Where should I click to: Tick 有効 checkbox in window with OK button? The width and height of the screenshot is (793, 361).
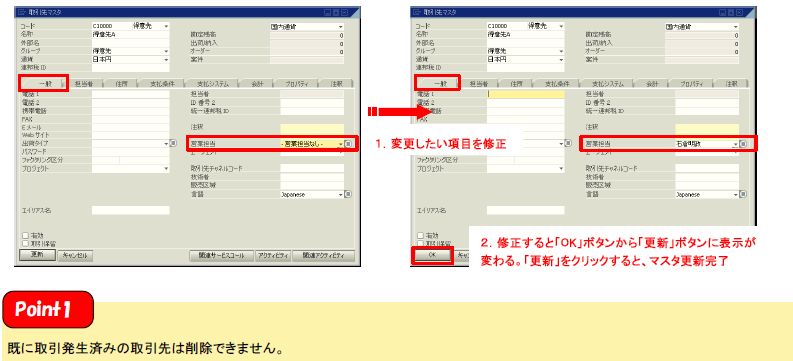pos(420,235)
